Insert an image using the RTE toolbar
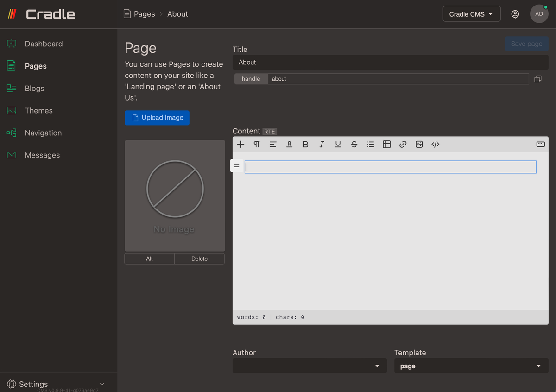This screenshot has width=556, height=392. click(419, 144)
